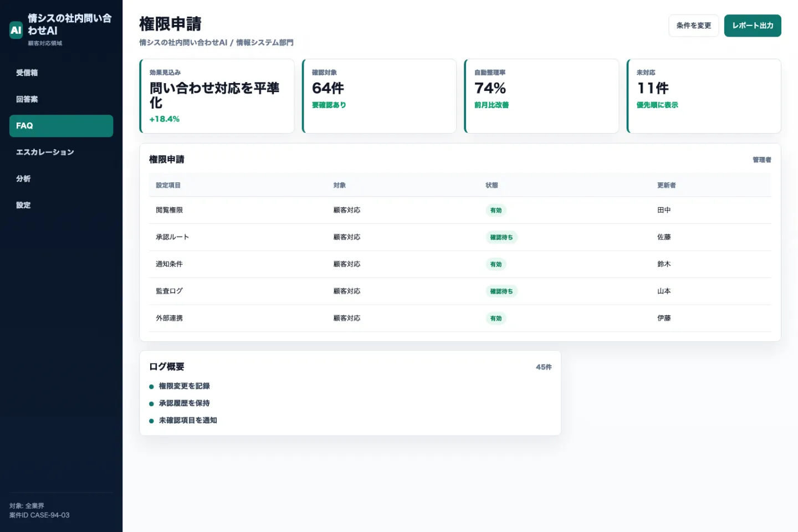Open the 設定 sidebar item

point(61,205)
